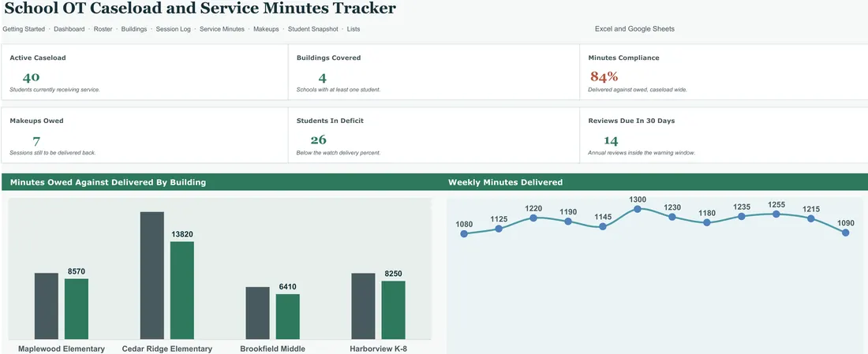This screenshot has width=868, height=354.
Task: Click the Cedar Ridge Elementary axis label
Action: point(167,349)
